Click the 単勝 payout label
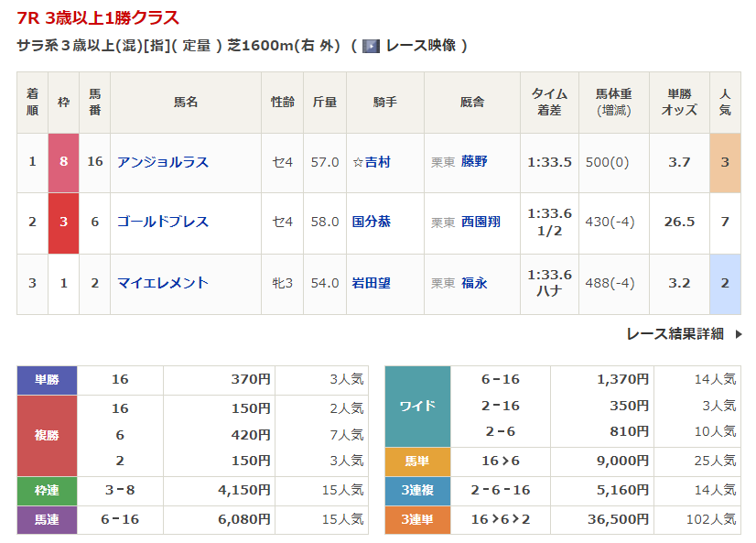Image resolution: width=756 pixels, height=543 pixels. pyautogui.click(x=47, y=380)
